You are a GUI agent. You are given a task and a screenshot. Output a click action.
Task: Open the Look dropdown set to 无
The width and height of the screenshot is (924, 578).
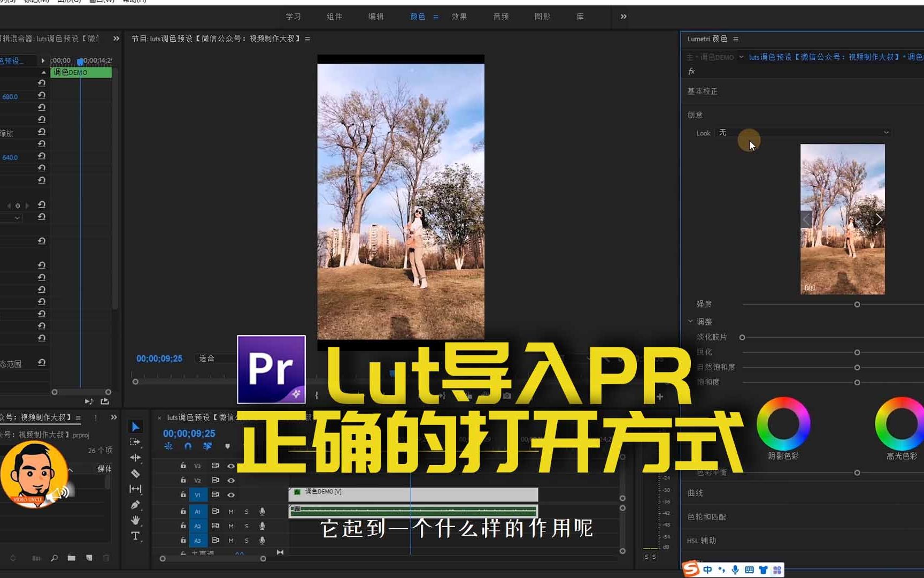click(804, 132)
